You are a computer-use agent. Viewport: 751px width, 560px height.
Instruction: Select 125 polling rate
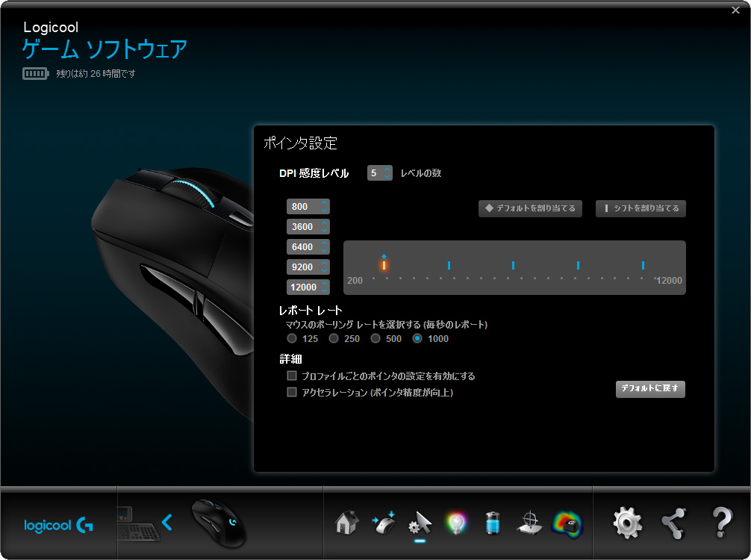point(292,338)
